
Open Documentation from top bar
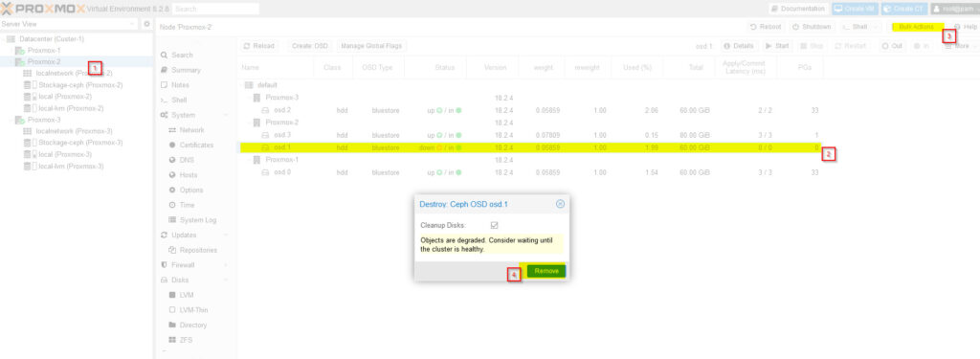pyautogui.click(x=799, y=9)
